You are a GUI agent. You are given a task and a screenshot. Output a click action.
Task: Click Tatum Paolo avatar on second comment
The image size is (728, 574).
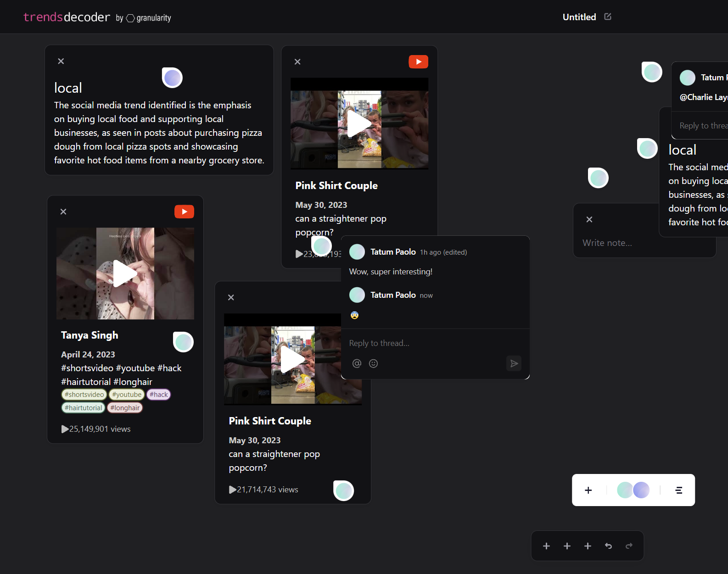coord(357,295)
